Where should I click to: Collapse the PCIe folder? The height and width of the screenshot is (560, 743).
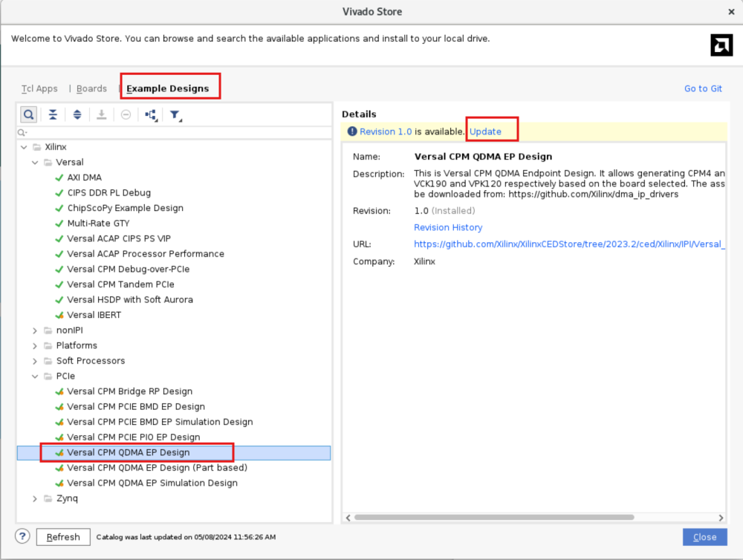35,377
